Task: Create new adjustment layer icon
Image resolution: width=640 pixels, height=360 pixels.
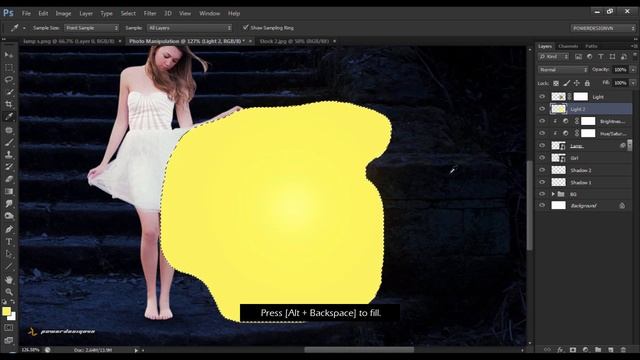Action: click(586, 350)
